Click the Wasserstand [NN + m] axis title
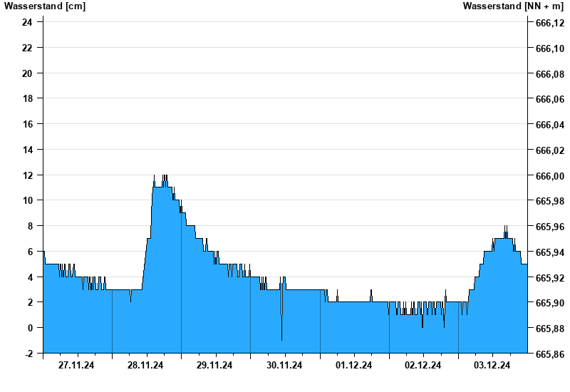 point(513,6)
